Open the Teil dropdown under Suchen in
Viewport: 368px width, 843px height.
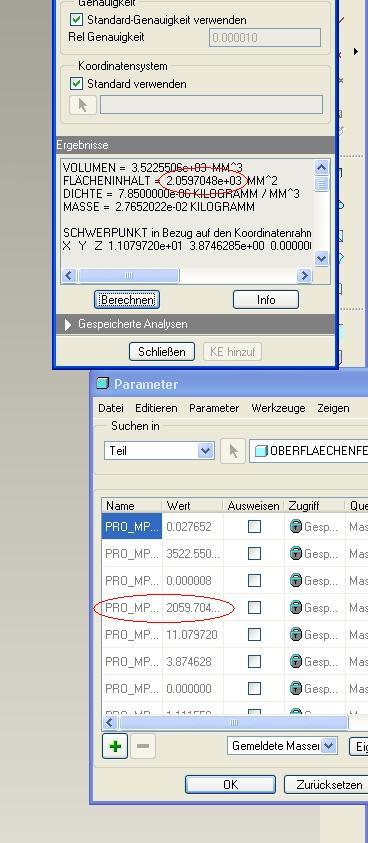[159, 451]
